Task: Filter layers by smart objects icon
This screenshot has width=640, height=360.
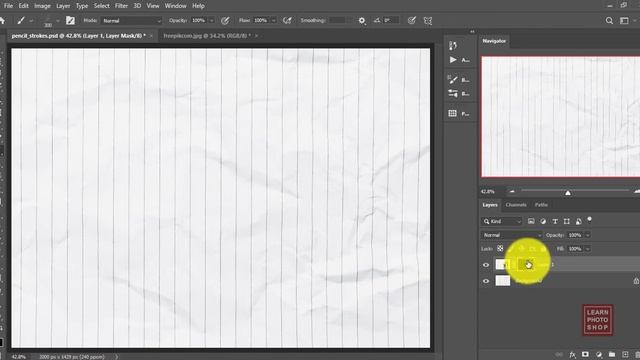Action: [x=578, y=221]
